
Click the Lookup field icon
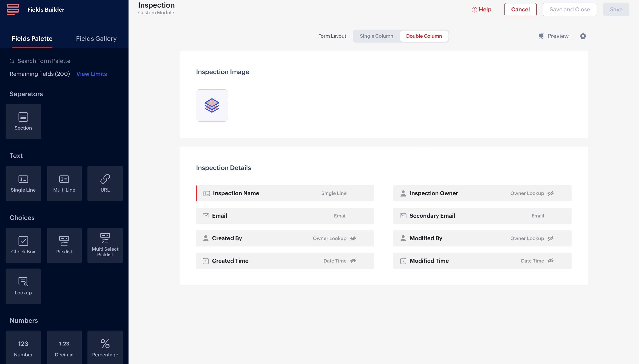pyautogui.click(x=23, y=281)
